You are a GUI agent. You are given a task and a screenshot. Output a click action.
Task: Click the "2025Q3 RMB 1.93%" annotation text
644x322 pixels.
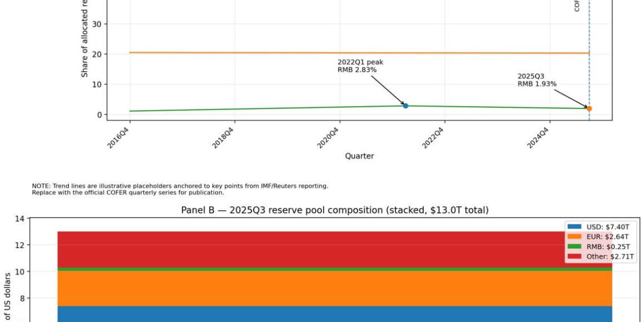click(x=537, y=80)
